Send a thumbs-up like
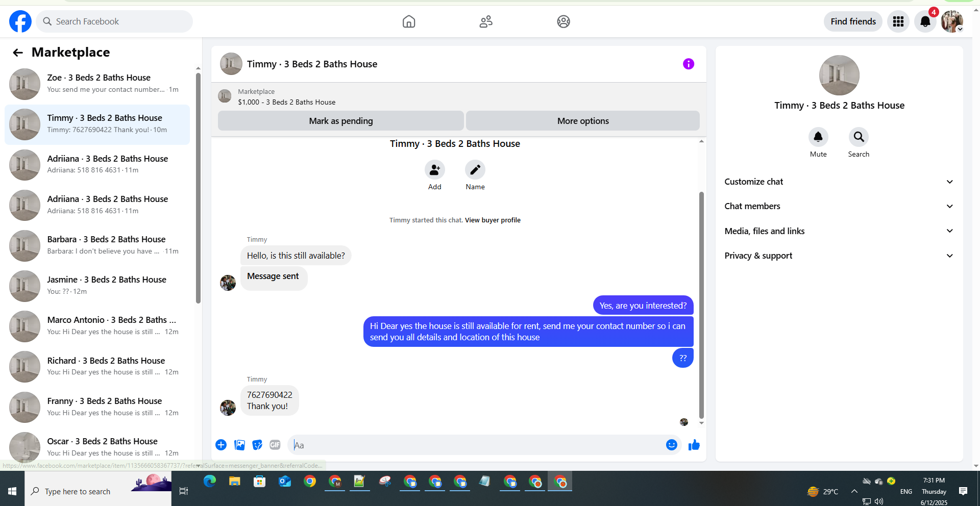Viewport: 980px width, 506px height. 694,445
